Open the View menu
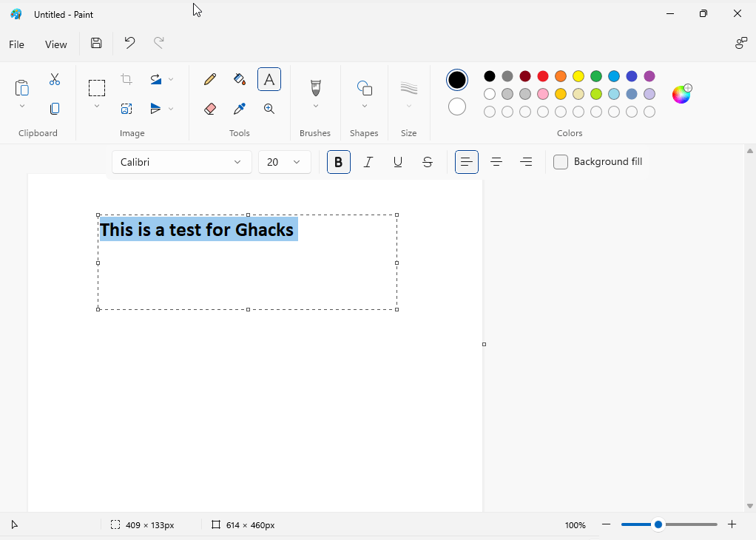756x540 pixels. (55, 44)
